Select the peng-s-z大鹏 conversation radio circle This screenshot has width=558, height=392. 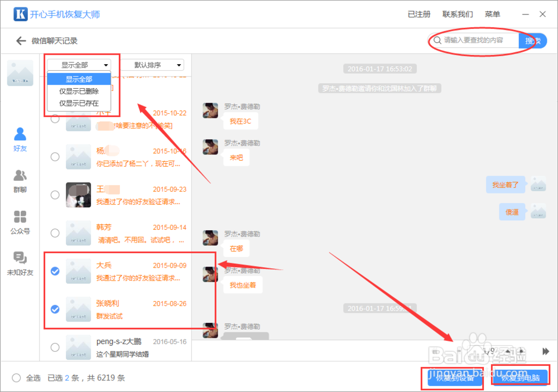pos(55,347)
